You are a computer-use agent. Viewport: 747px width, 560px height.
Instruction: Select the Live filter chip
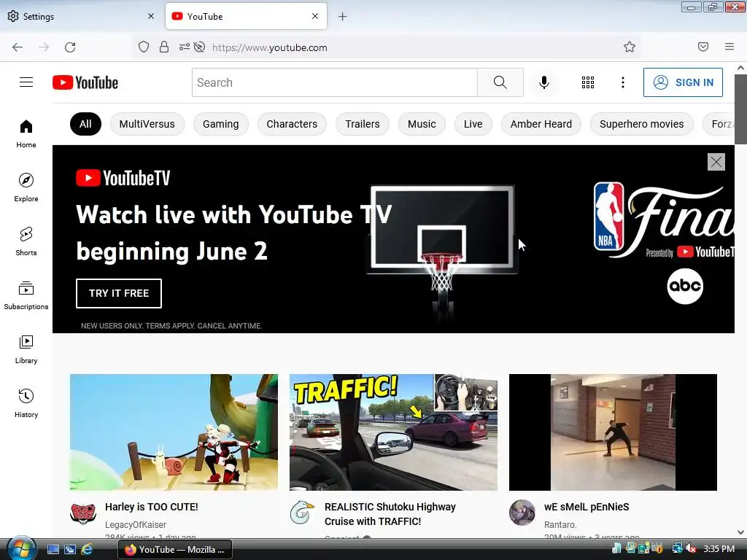[473, 124]
